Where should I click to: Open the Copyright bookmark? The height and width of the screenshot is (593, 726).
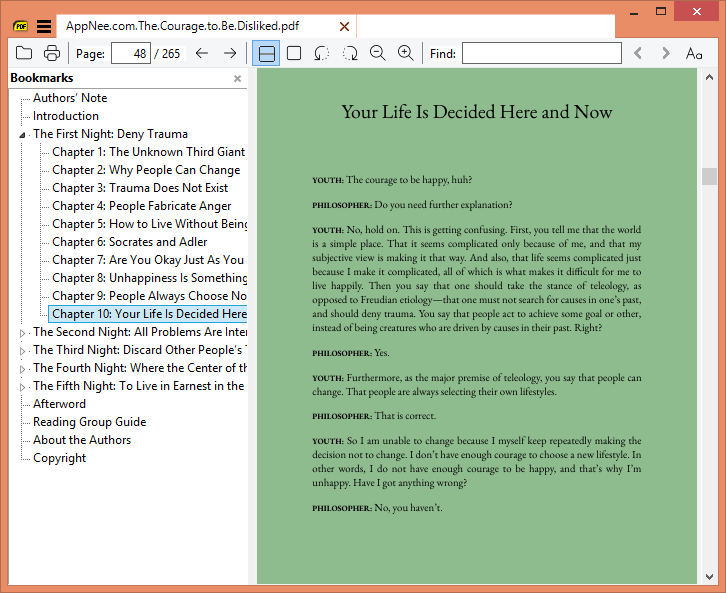click(59, 458)
